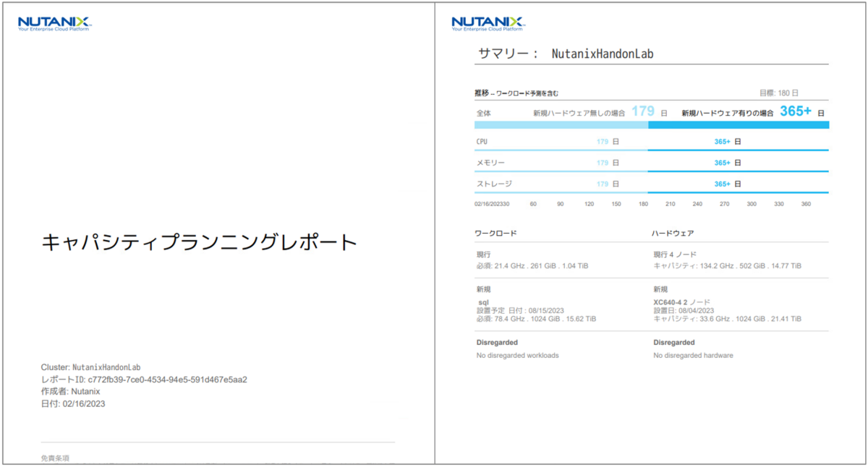This screenshot has height=467, width=868.
Task: Click 'No disregarded hardware'
Action: tap(693, 356)
